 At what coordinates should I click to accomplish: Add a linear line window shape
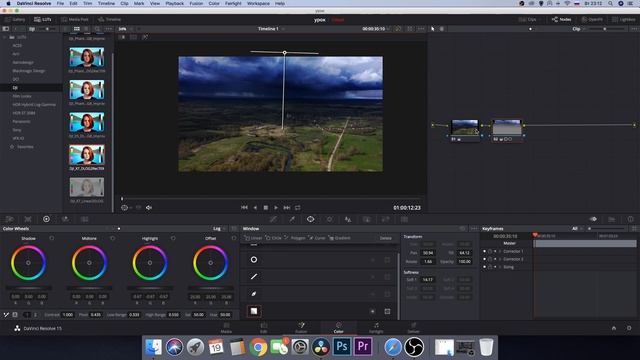[254, 277]
